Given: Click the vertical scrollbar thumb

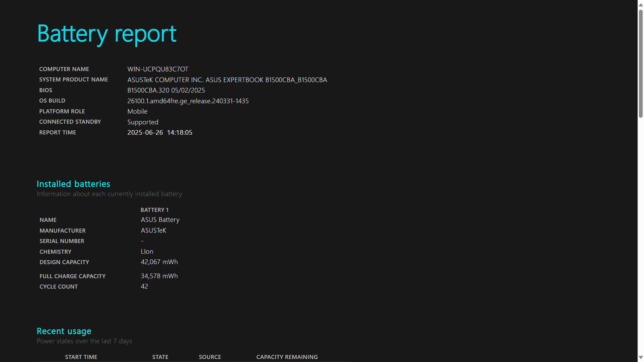Looking at the screenshot, I should pyautogui.click(x=641, y=64).
